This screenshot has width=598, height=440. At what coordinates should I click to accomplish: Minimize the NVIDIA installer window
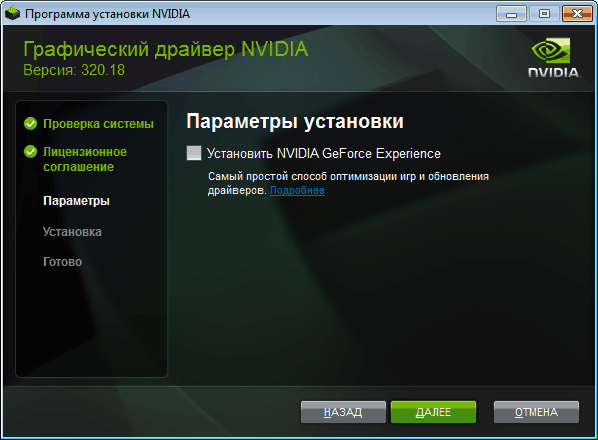click(x=511, y=14)
